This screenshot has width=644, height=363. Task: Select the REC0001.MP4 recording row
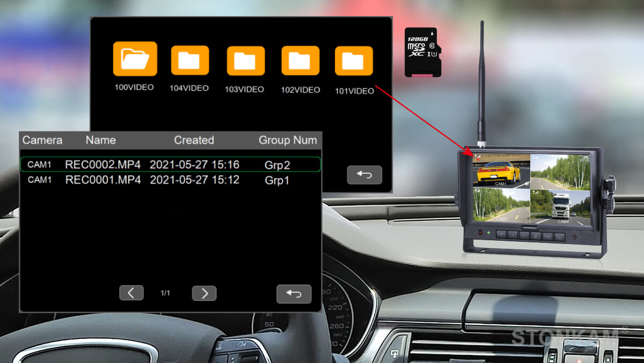point(170,180)
